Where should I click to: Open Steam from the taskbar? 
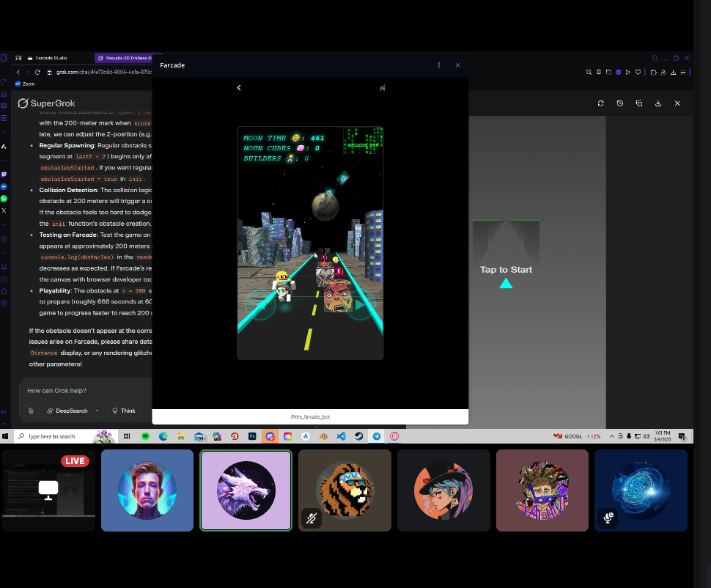[x=358, y=436]
